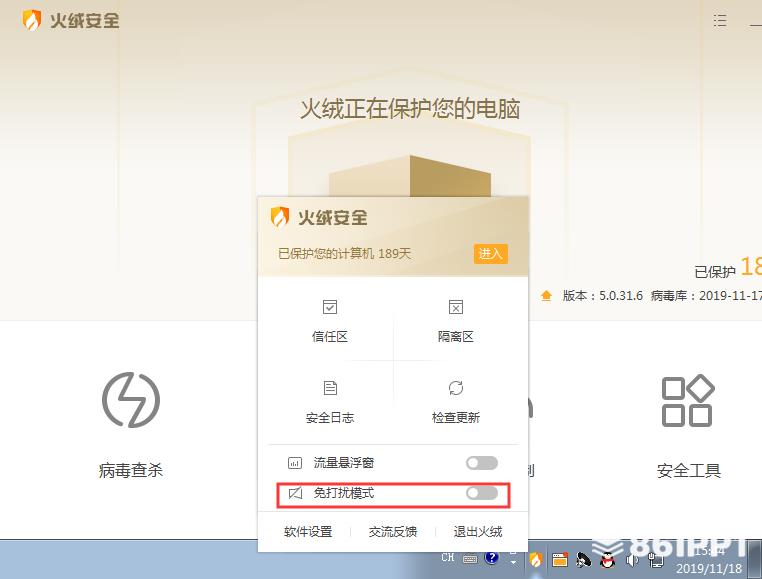Click the blue question mark help icon

pos(492,558)
